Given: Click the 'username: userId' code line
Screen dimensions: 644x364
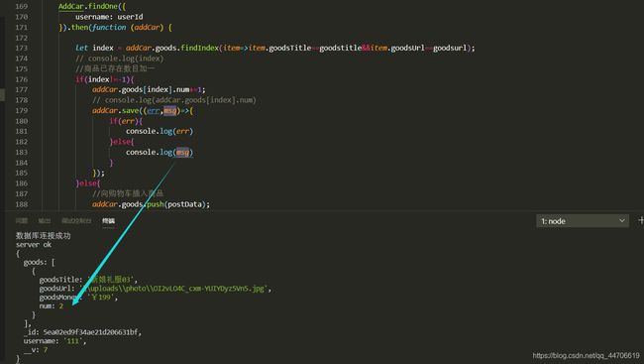Looking at the screenshot, I should [x=109, y=17].
